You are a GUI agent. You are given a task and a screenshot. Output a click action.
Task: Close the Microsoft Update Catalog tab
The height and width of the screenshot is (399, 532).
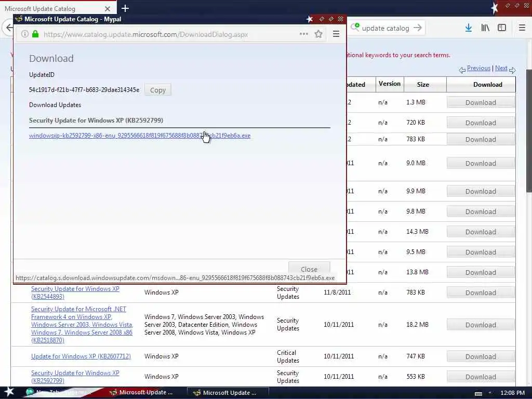click(107, 8)
